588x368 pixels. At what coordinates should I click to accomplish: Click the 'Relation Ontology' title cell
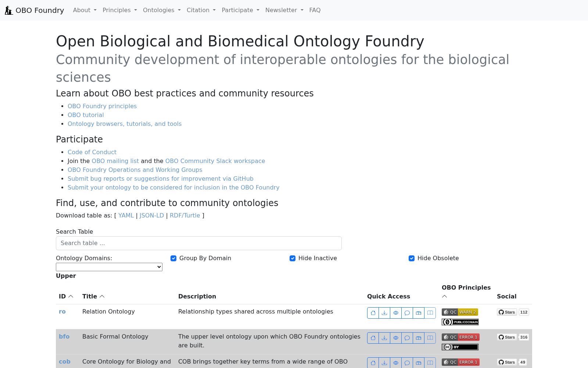coord(108,311)
